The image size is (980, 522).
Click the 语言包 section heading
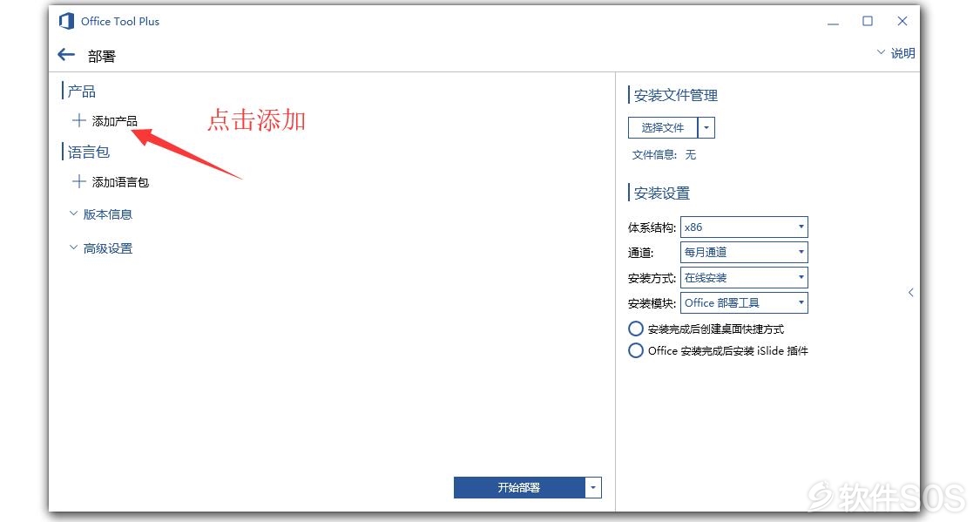pyautogui.click(x=88, y=152)
